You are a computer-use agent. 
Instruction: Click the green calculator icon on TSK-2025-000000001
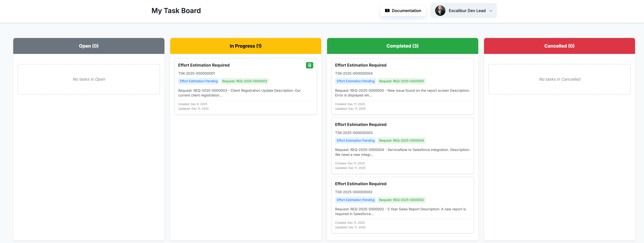[x=309, y=65]
